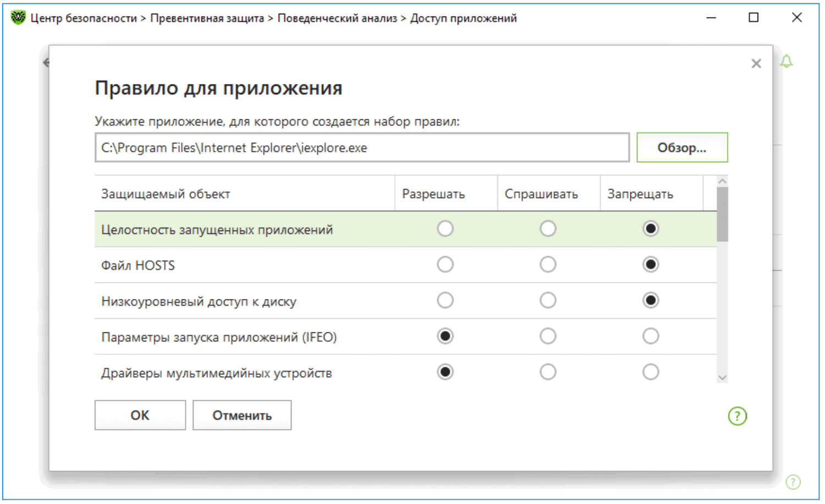825x504 pixels.
Task: Set Драйверы мультимедийных устройств to Block
Action: tap(651, 372)
